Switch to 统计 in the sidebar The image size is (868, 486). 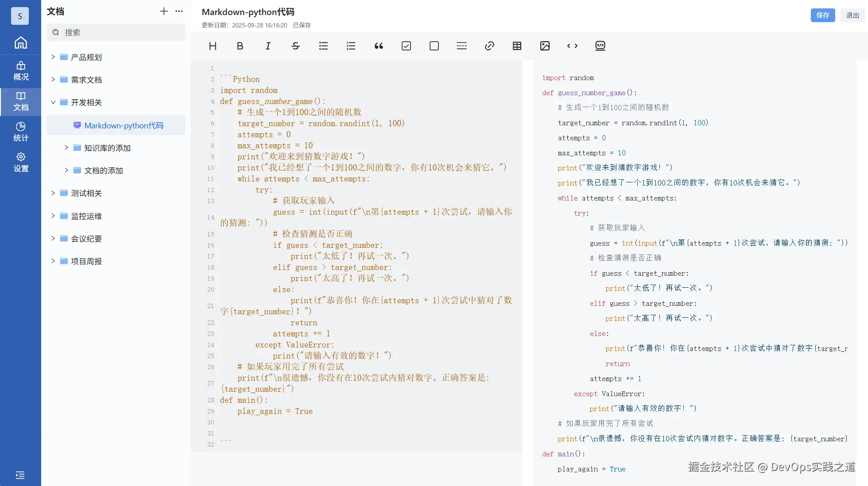click(20, 131)
